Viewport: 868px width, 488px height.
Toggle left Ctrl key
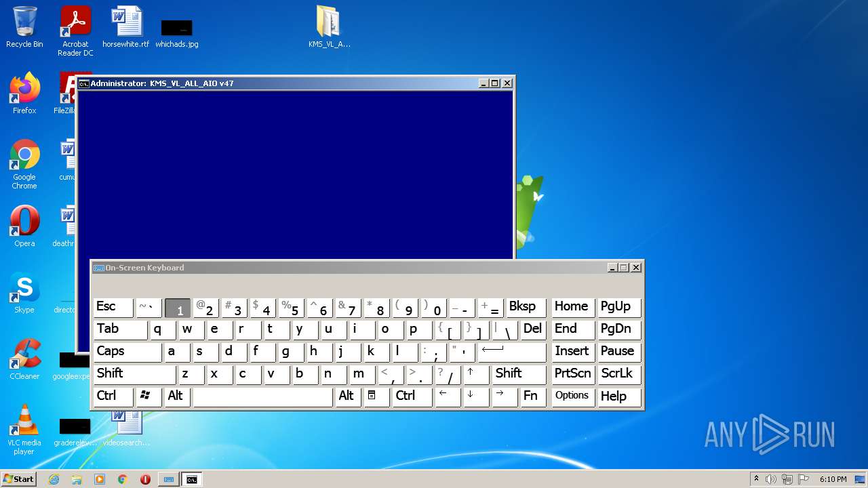tap(113, 397)
